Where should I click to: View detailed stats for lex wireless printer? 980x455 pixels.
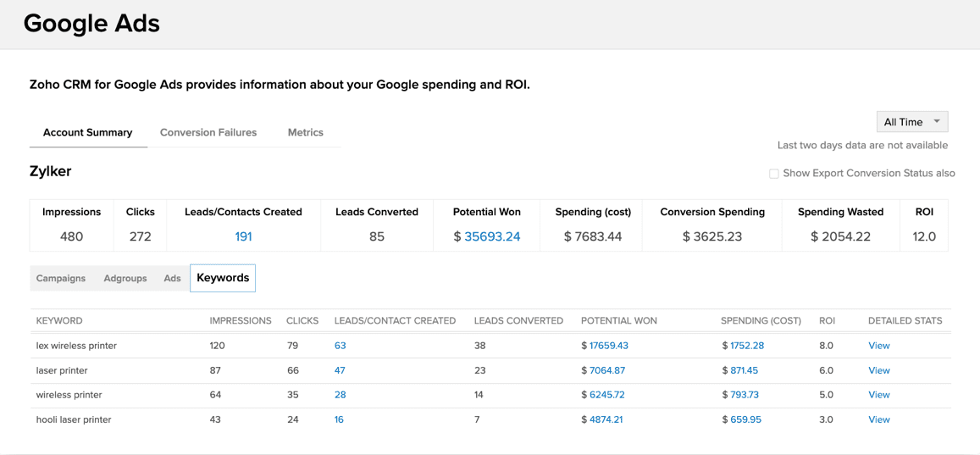(x=878, y=346)
